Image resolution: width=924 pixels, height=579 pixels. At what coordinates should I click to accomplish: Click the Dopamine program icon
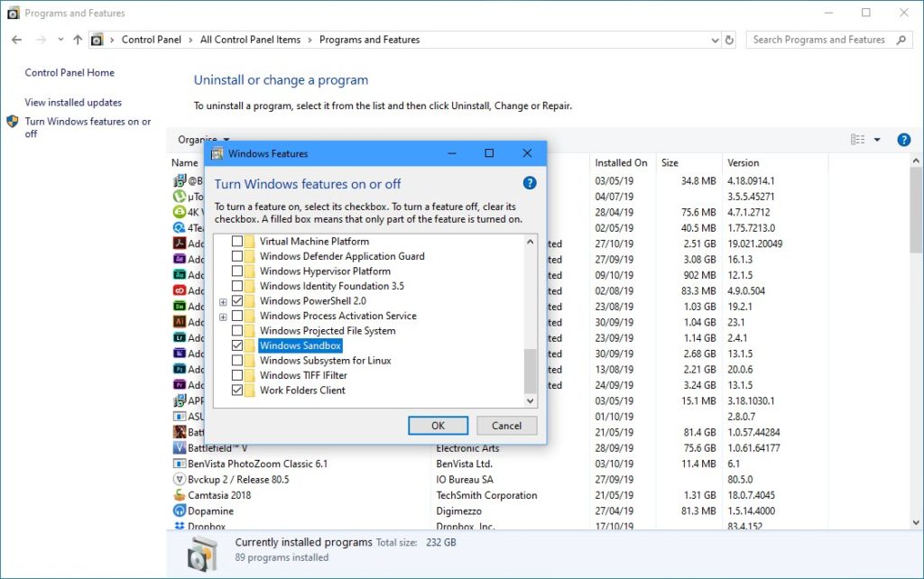tap(180, 510)
